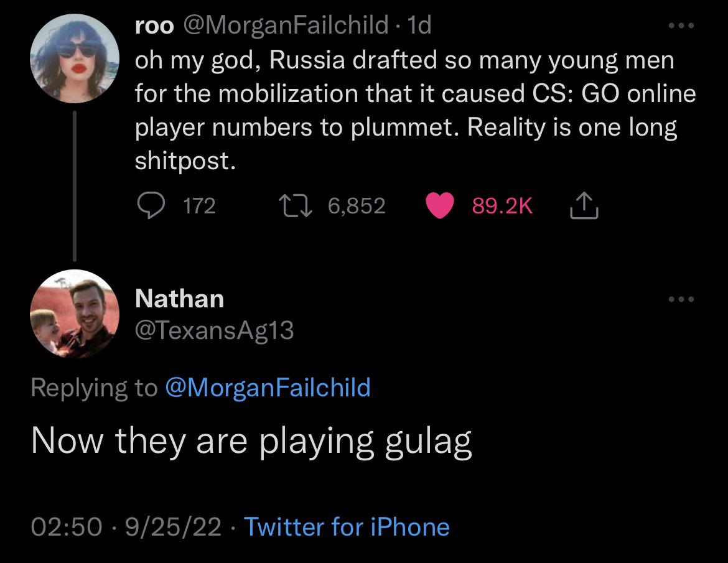Open roo's profile picture
This screenshot has width=728, height=563.
[74, 58]
